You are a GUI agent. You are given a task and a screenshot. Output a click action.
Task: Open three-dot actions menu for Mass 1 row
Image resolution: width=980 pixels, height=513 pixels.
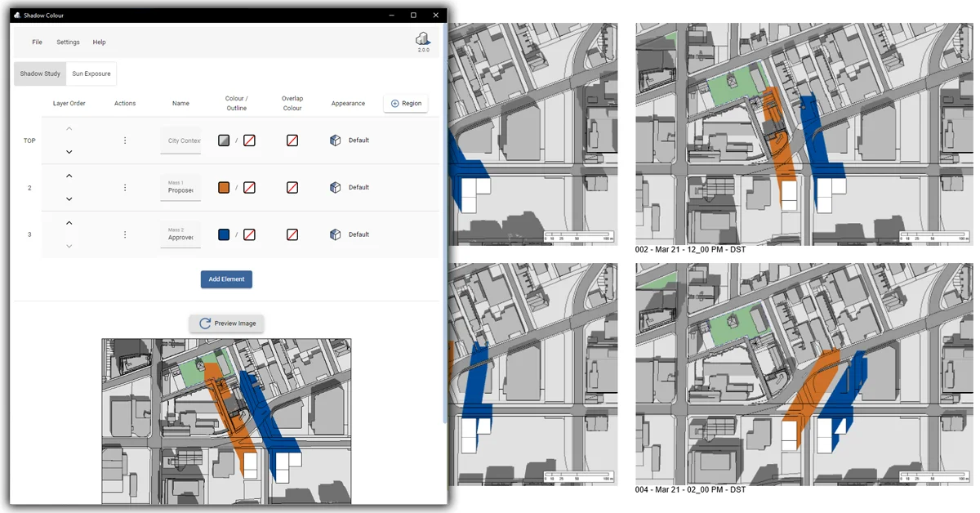coord(125,188)
